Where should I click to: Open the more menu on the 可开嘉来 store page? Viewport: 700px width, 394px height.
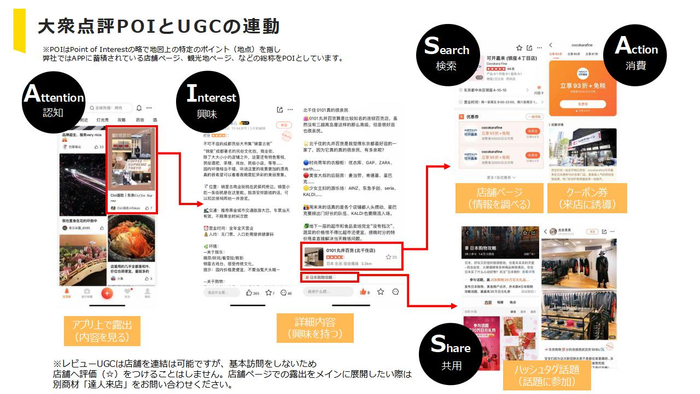tap(539, 48)
